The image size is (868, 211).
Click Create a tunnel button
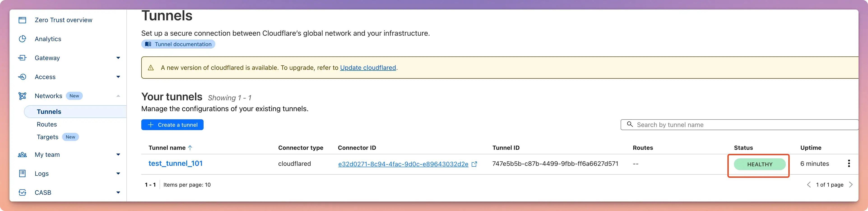click(172, 125)
